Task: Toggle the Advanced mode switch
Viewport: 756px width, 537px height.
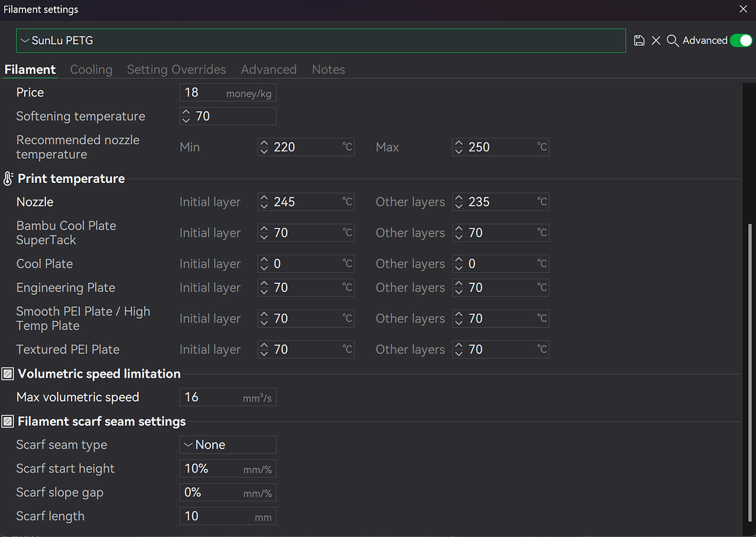Action: click(x=741, y=40)
